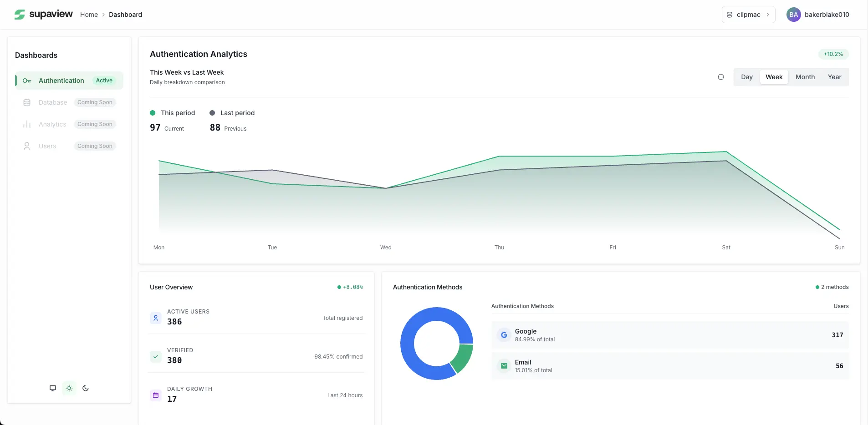The width and height of the screenshot is (868, 425).
Task: Click the Email envelope icon in methods list
Action: pos(504,366)
